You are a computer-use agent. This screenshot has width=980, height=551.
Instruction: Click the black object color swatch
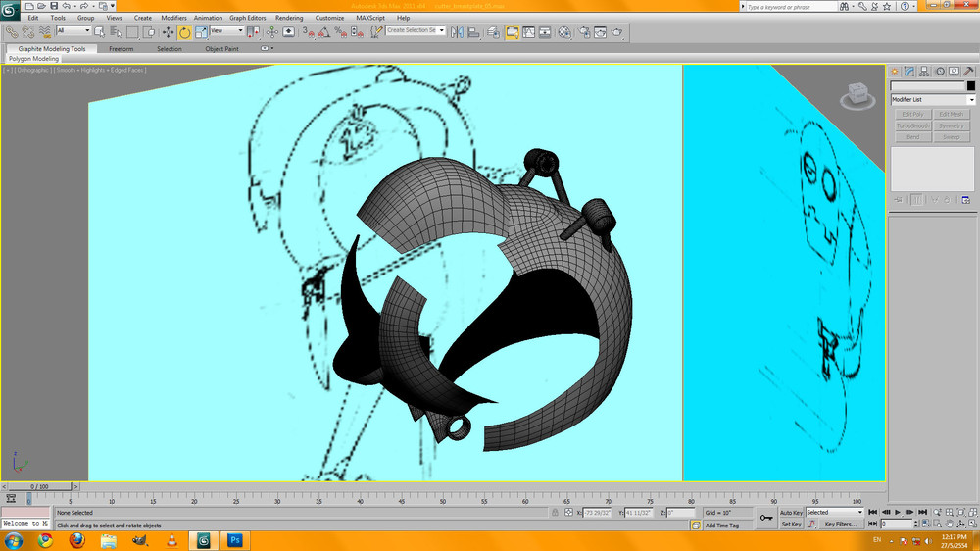(x=970, y=85)
